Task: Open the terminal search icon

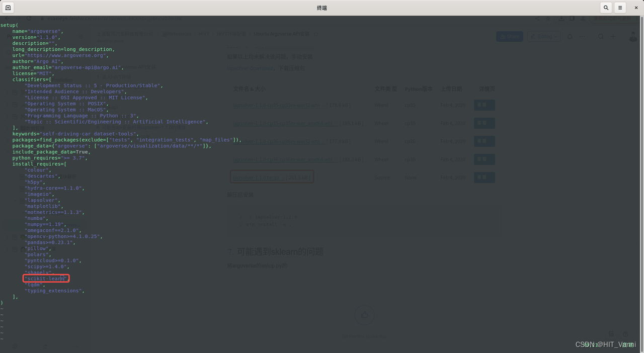Action: coord(606,8)
